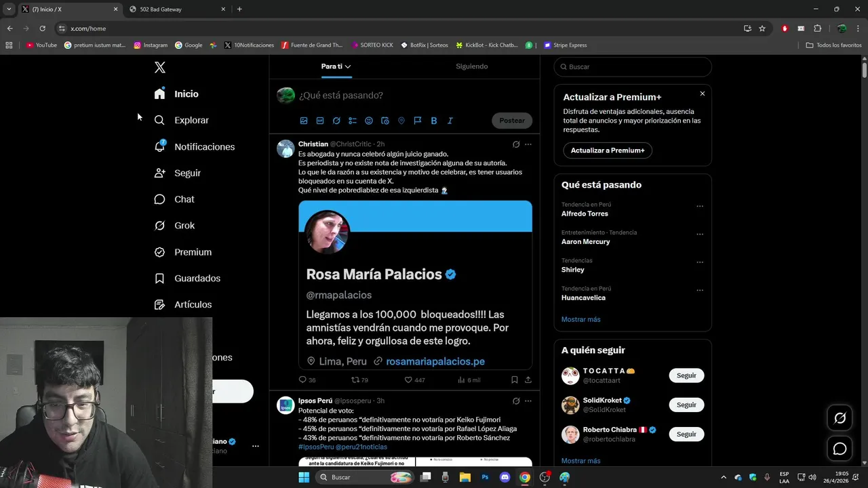Add a poll in the composer
Viewport: 868px width, 488px height.
pyautogui.click(x=353, y=121)
